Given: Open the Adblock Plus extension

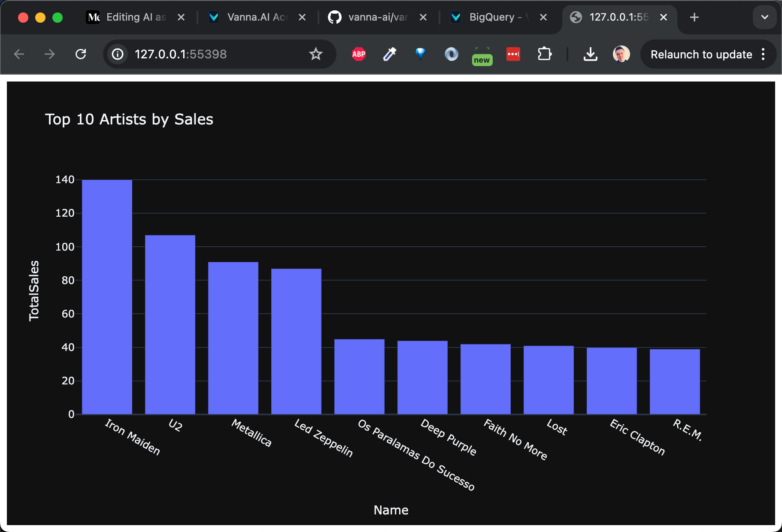Looking at the screenshot, I should click(359, 54).
